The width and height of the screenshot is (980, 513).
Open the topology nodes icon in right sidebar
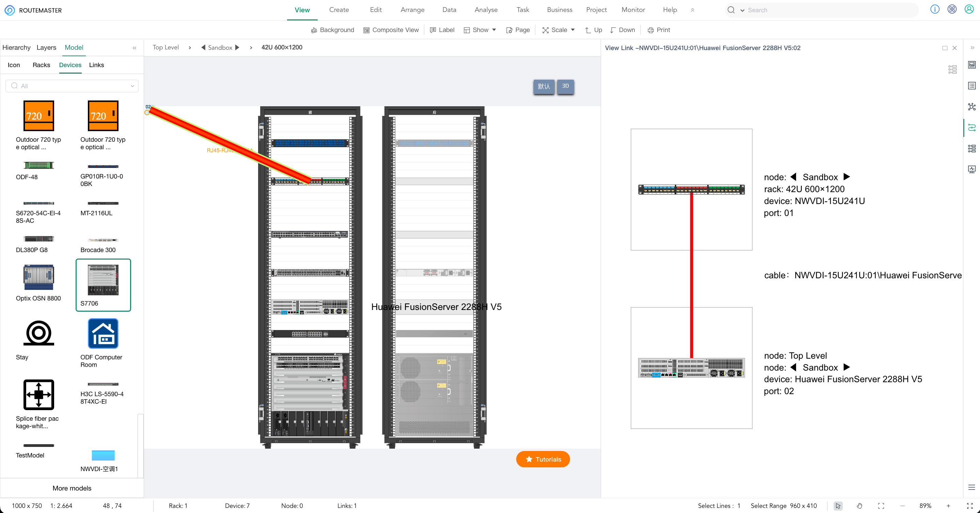coord(971,107)
